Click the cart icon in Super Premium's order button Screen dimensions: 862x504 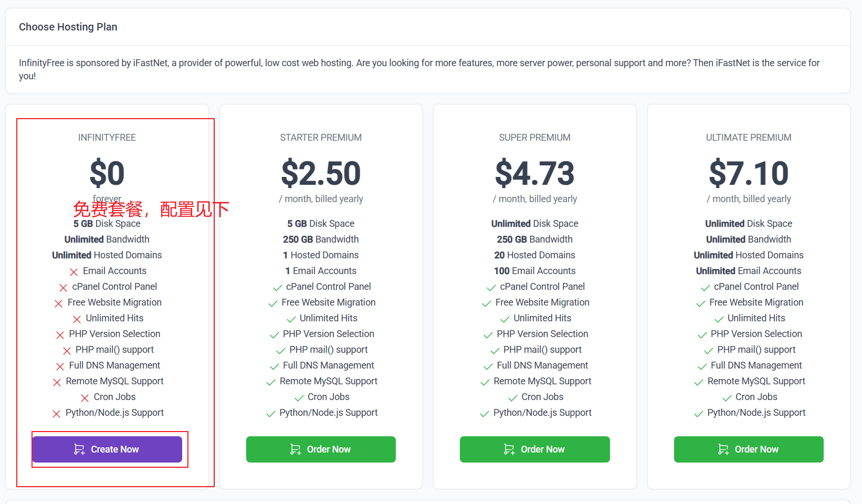point(509,449)
